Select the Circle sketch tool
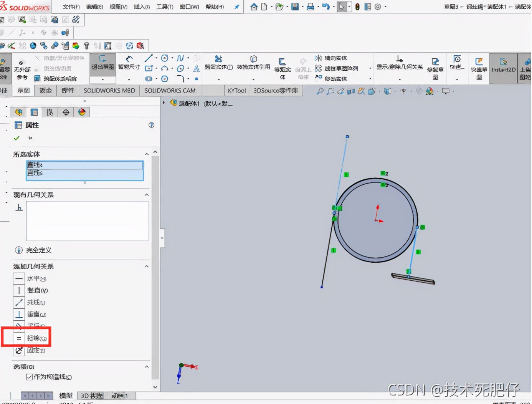This screenshot has width=532, height=404. (164, 57)
